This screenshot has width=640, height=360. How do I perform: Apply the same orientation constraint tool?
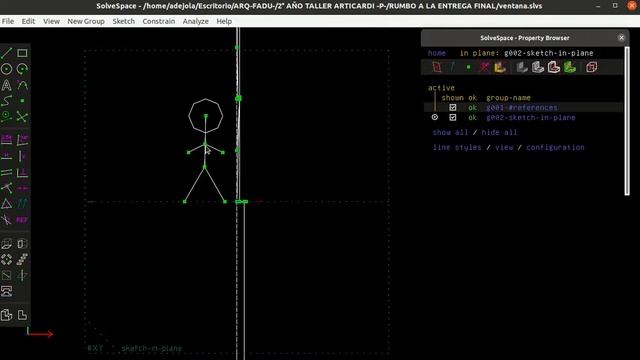(x=22, y=204)
